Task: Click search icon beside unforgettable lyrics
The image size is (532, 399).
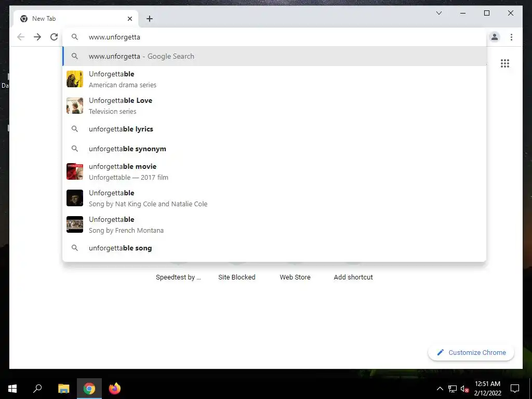Action: (75, 129)
